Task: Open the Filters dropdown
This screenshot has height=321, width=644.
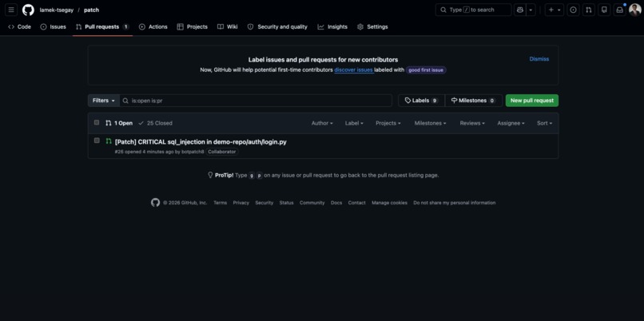Action: point(104,101)
